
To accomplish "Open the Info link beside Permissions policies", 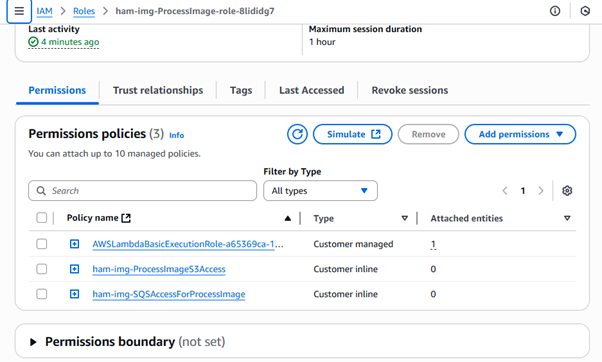I will (x=177, y=135).
